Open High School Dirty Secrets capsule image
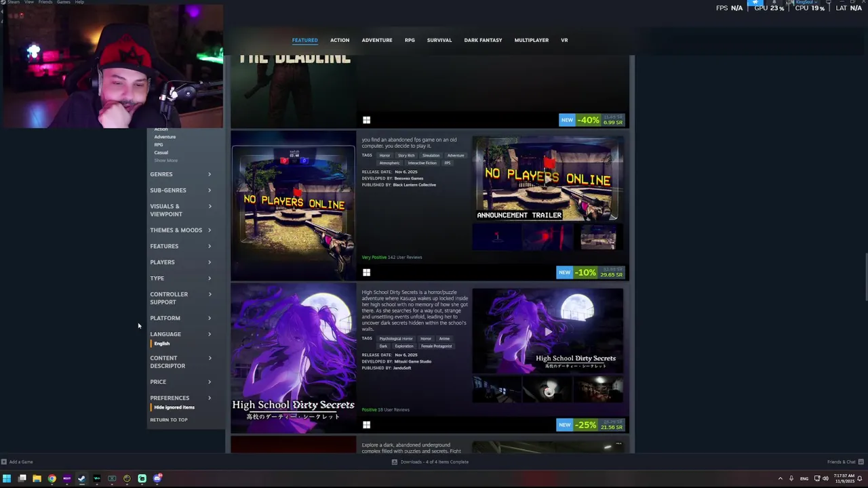The image size is (868, 488). point(293,359)
